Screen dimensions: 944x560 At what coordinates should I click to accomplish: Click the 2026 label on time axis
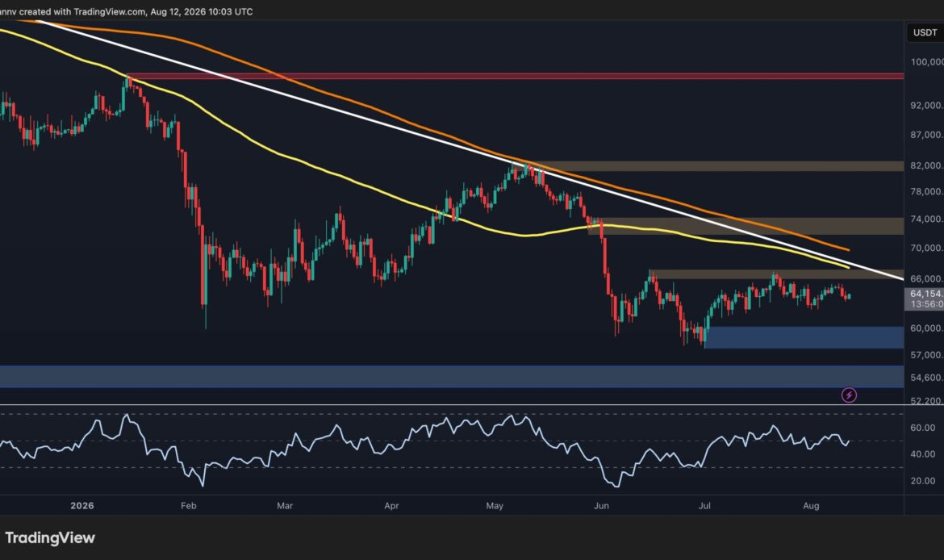tap(81, 506)
